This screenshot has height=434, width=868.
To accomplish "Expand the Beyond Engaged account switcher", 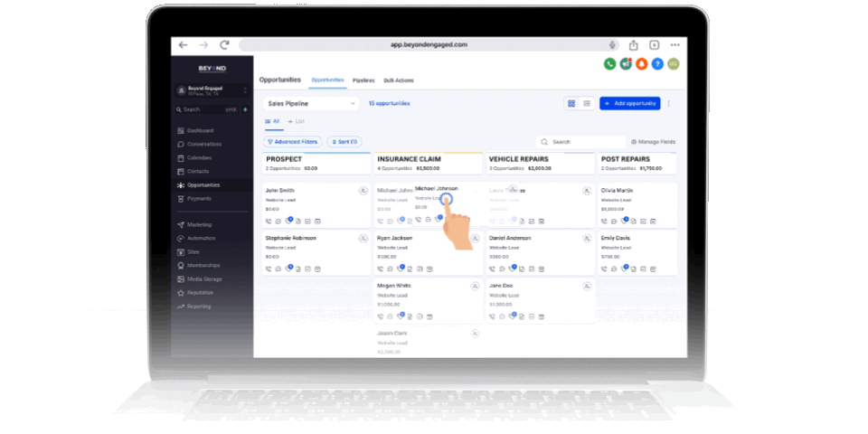I will pos(212,90).
